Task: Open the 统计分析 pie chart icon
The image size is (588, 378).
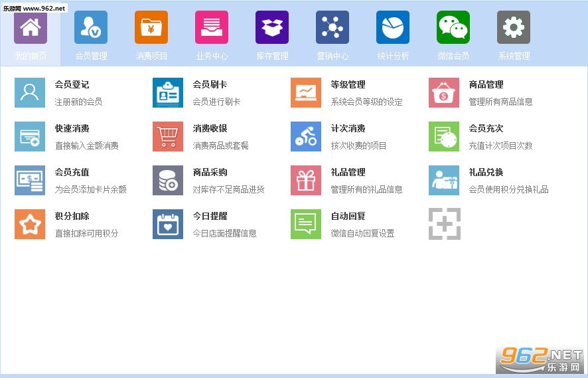Action: (x=393, y=27)
